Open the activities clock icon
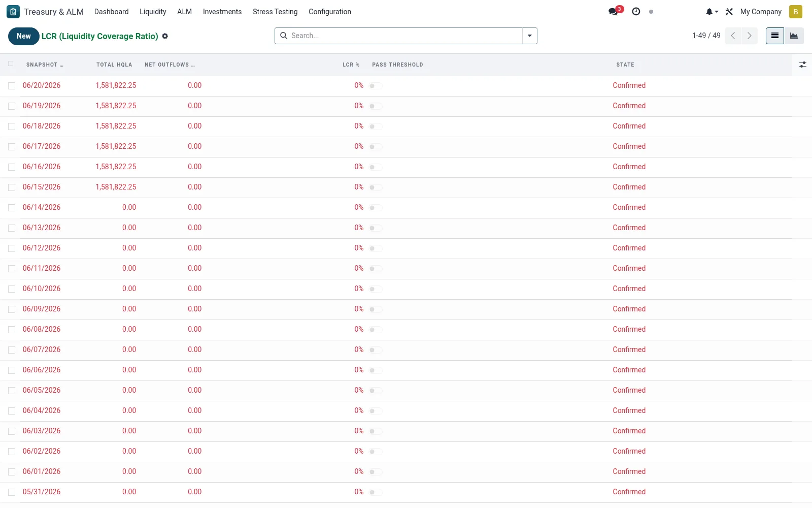 pos(636,12)
